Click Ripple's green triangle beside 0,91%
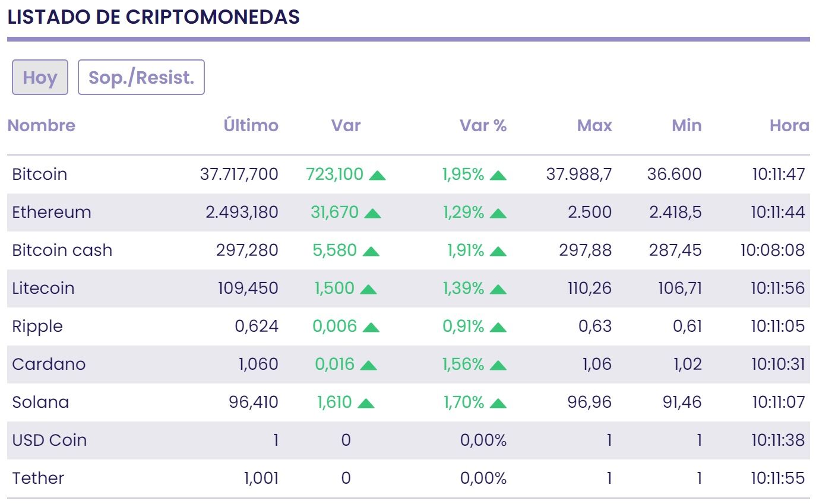This screenshot has width=816, height=504. (498, 327)
